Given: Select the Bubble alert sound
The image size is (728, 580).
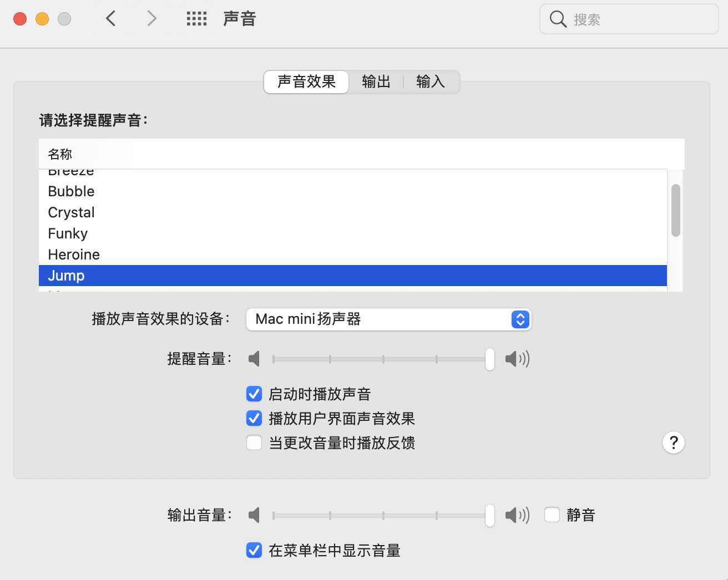Looking at the screenshot, I should point(72,191).
